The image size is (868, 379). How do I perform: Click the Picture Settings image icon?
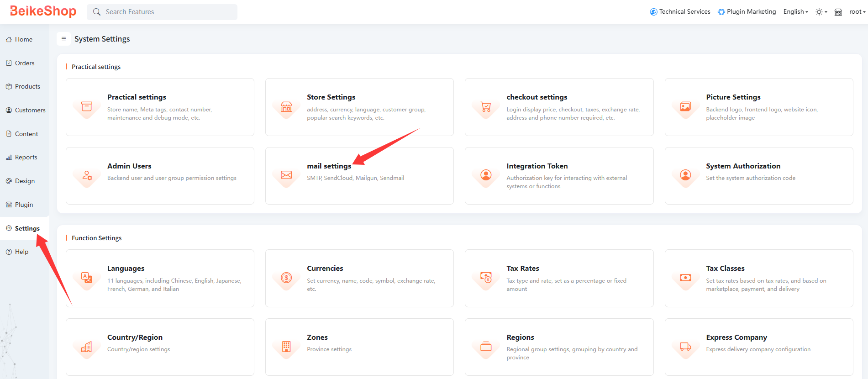point(685,107)
